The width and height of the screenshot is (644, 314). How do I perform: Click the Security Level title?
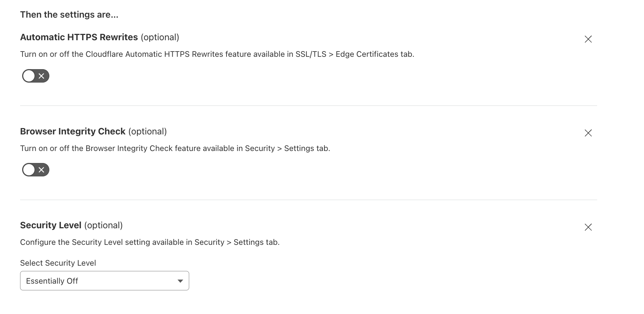(x=51, y=225)
